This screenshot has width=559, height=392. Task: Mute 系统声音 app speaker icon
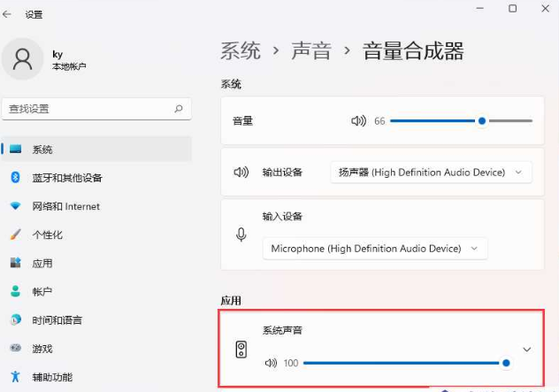pyautogui.click(x=271, y=363)
